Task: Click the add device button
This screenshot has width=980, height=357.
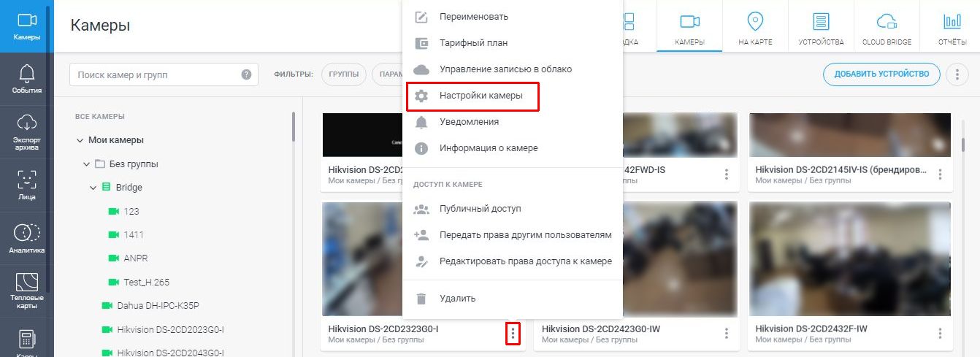Action: (x=881, y=74)
